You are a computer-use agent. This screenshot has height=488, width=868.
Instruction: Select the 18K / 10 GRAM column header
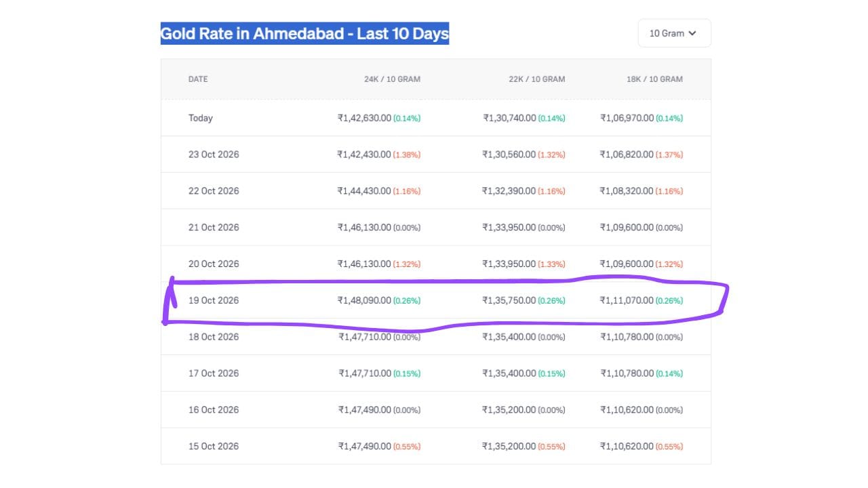pyautogui.click(x=654, y=79)
